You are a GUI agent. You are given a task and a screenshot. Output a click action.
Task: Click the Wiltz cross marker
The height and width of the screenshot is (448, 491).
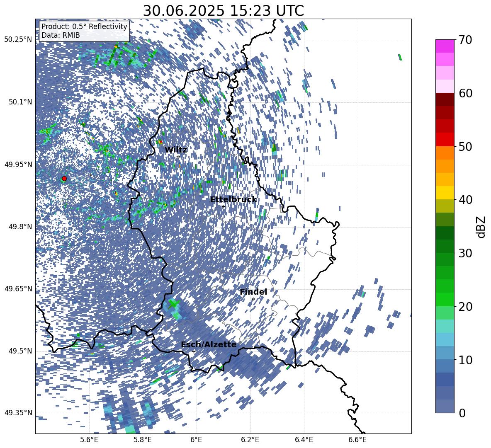[x=178, y=157]
